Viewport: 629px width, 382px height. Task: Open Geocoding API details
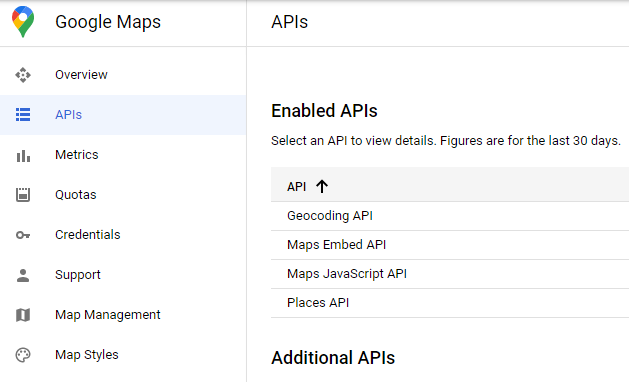(x=450, y=216)
